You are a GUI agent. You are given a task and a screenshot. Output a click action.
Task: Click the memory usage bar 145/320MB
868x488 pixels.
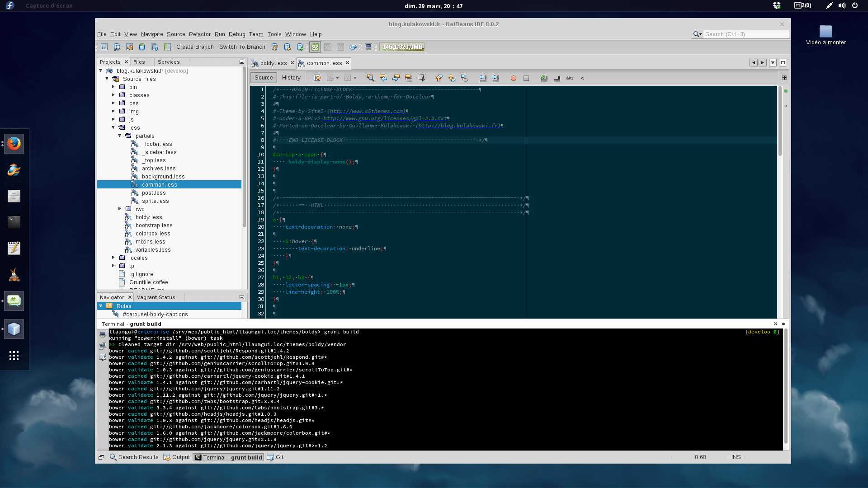click(401, 47)
